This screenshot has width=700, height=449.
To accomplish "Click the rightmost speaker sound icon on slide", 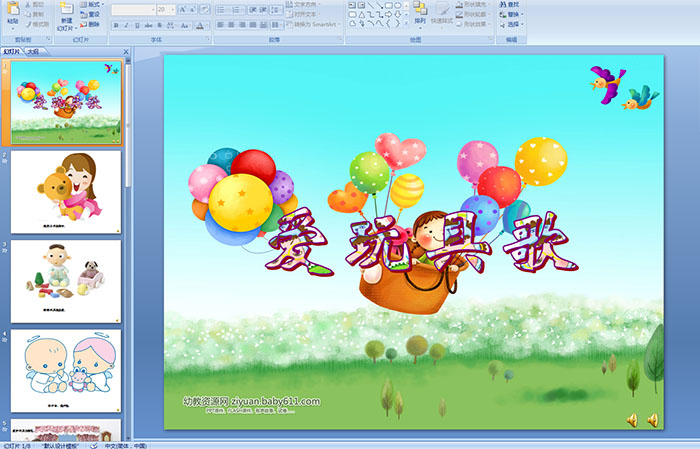I will pyautogui.click(x=653, y=420).
